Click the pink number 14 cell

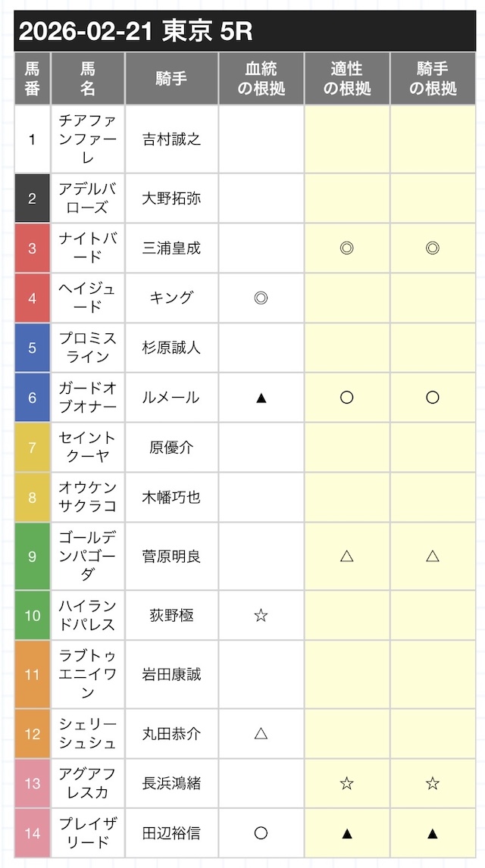[x=32, y=833]
